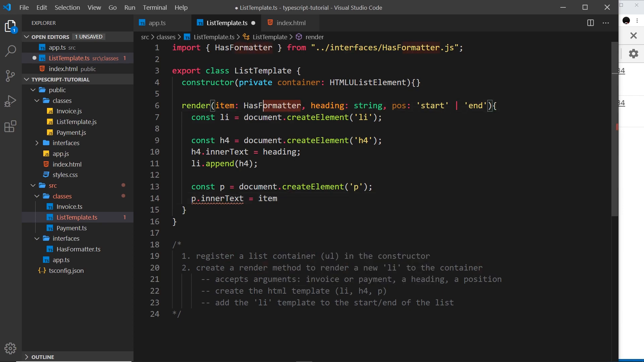This screenshot has width=644, height=362.
Task: Click line number 14 in the gutter
Action: (x=155, y=198)
